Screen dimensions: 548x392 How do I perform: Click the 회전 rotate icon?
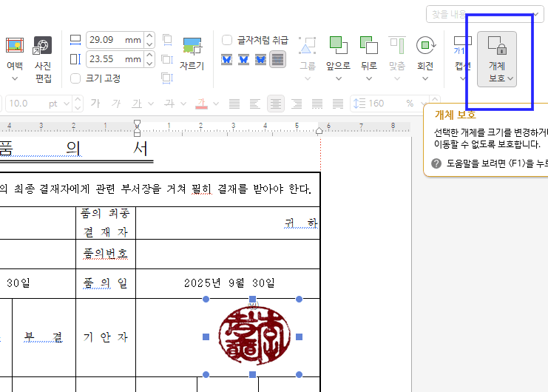tap(425, 45)
